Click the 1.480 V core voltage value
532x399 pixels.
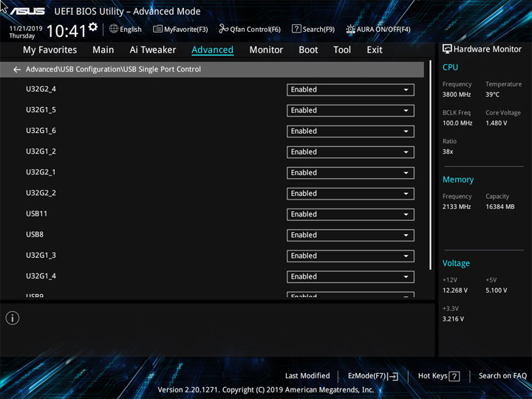coord(496,123)
